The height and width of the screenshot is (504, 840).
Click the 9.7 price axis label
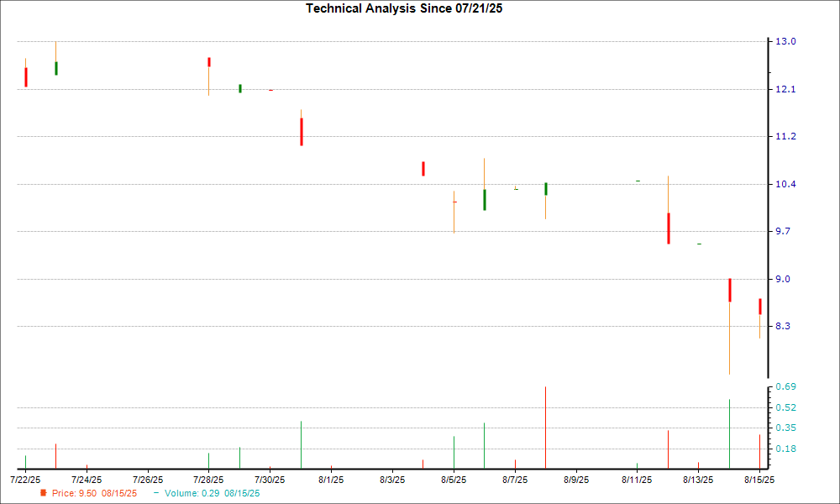(x=783, y=231)
